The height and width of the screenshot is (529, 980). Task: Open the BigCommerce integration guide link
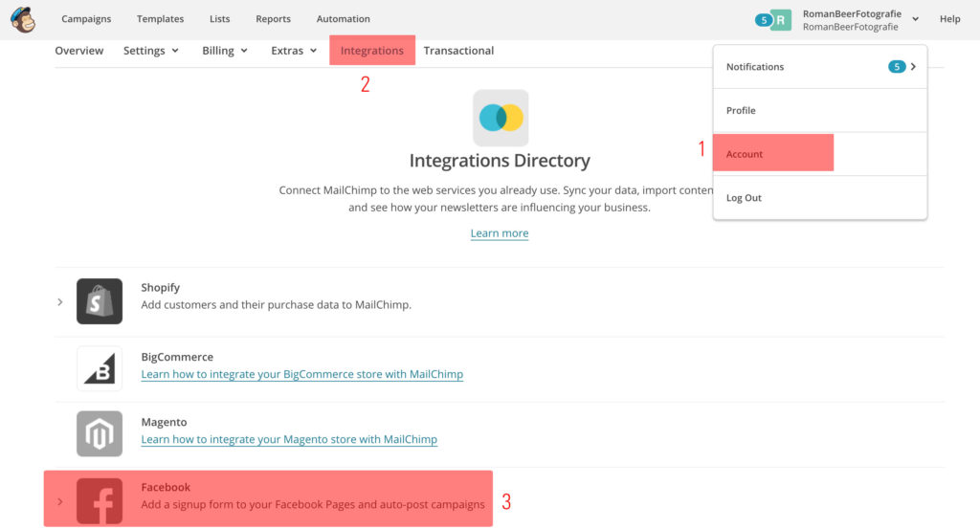[x=301, y=374]
